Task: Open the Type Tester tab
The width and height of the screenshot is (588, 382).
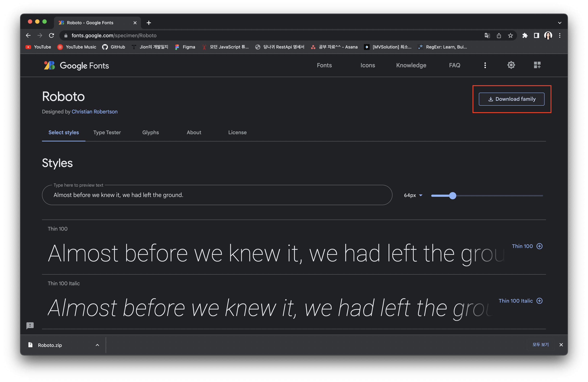Action: point(107,133)
